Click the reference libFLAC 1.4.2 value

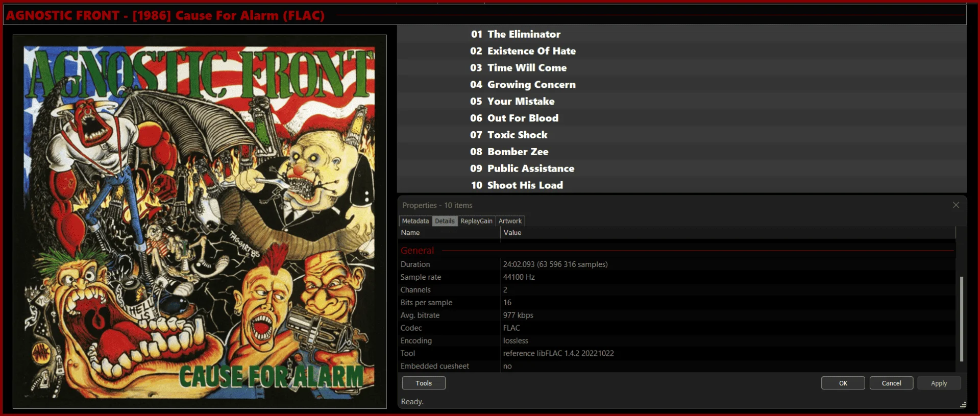pyautogui.click(x=558, y=353)
